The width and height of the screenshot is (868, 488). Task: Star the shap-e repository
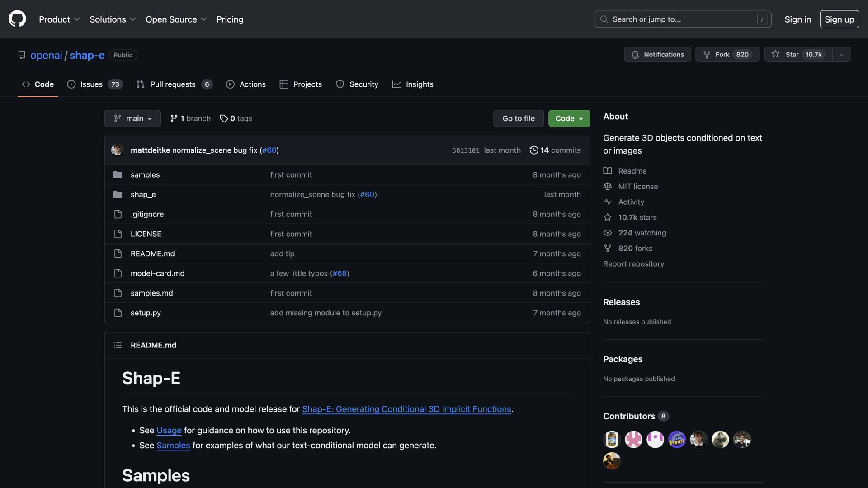(798, 55)
